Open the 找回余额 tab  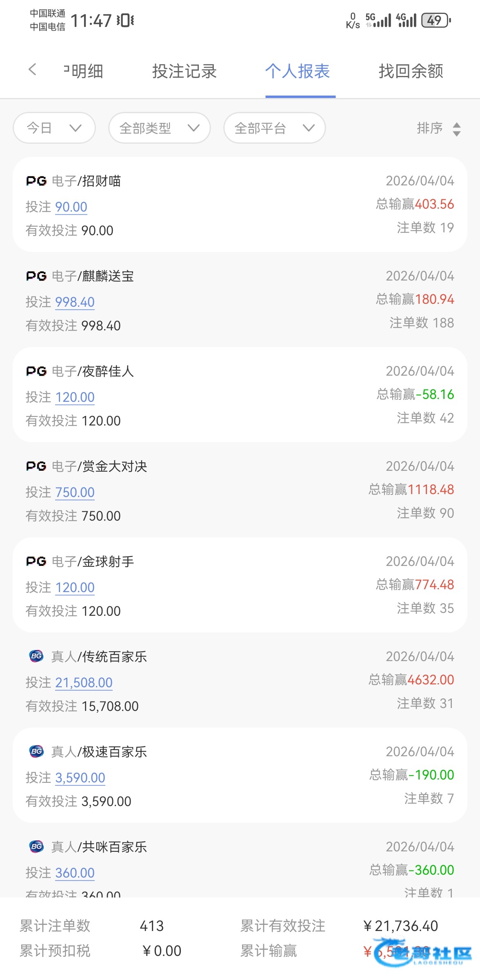tap(411, 71)
